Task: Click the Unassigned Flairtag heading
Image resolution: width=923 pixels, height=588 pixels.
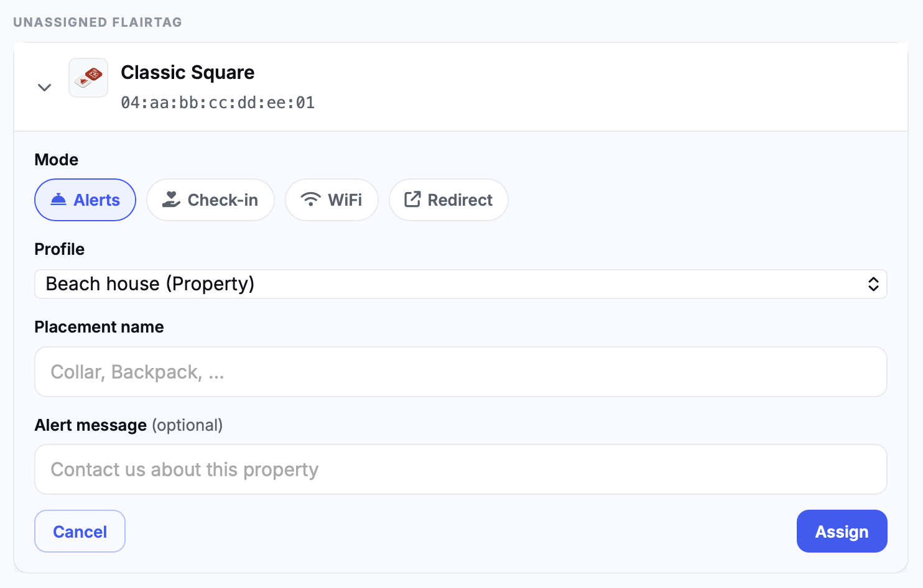Action: click(98, 22)
